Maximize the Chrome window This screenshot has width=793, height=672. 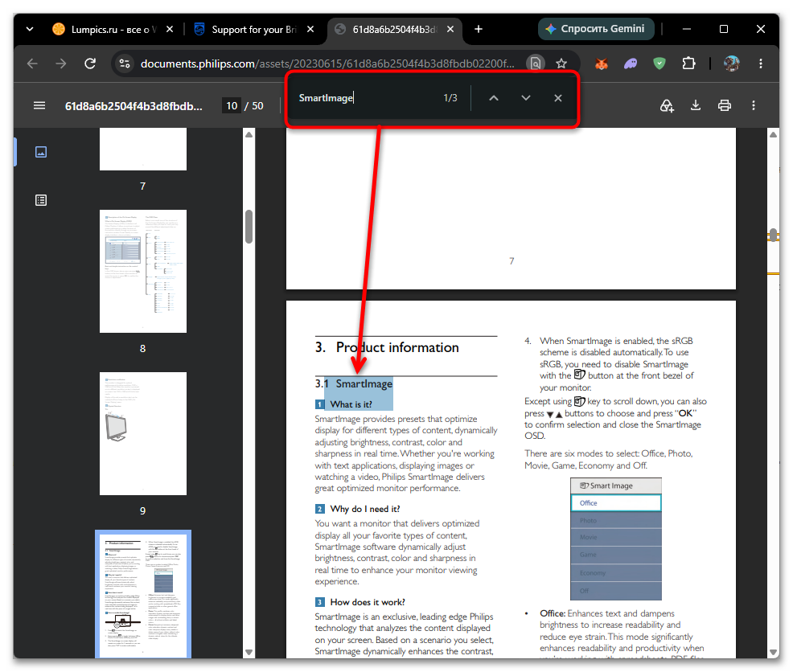[x=724, y=29]
